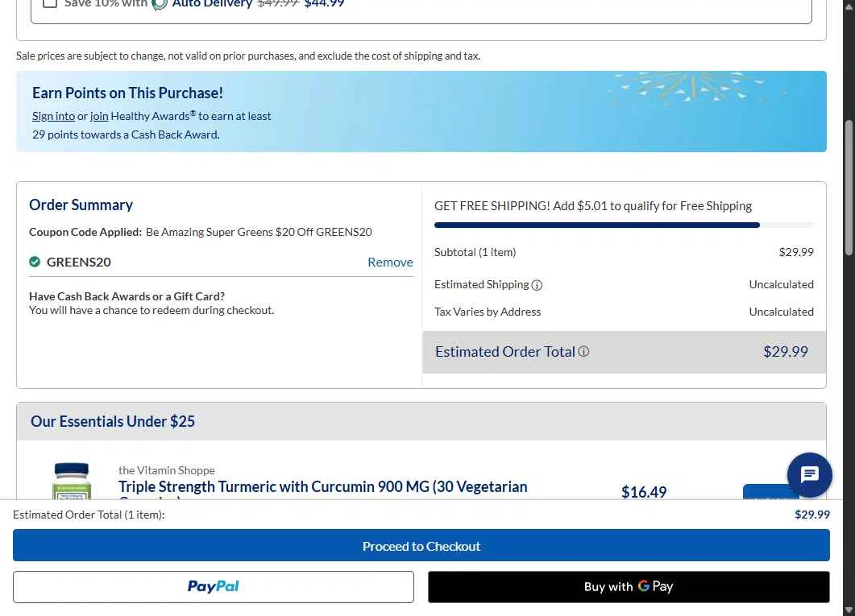
Task: Open the Triple Strength Turmeric product link
Action: click(322, 486)
